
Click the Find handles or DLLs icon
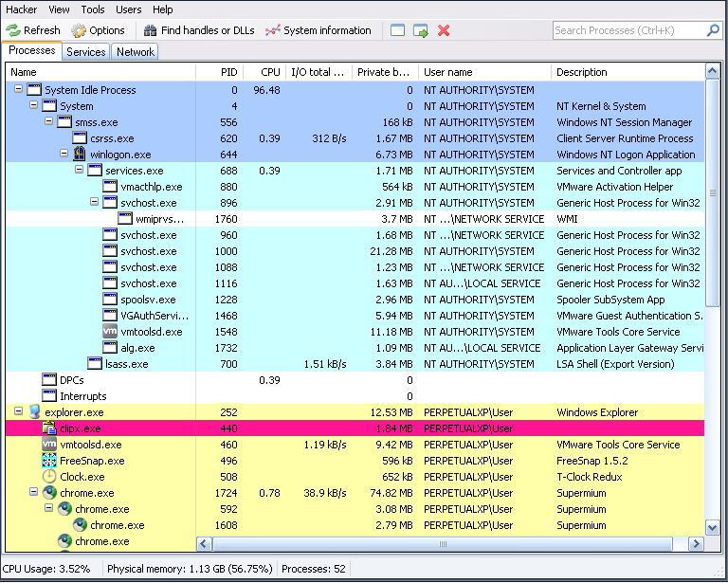coord(150,30)
